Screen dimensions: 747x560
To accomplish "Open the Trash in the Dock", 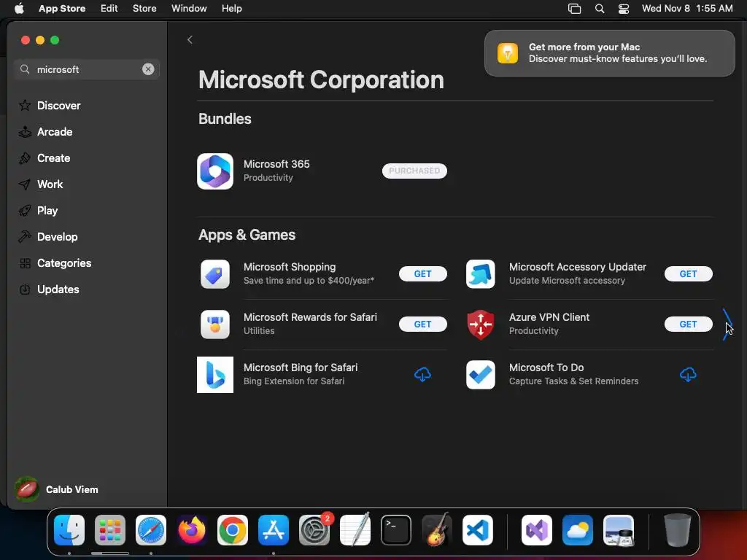I will pos(678,530).
